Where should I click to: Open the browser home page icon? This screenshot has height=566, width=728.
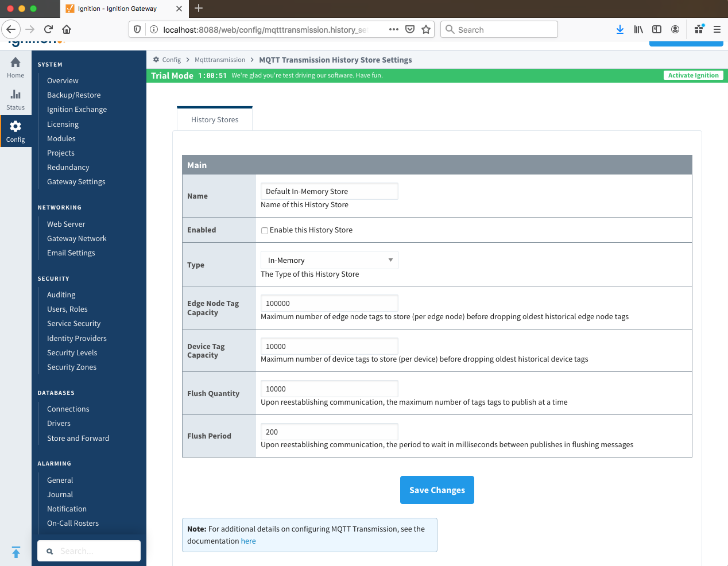click(67, 29)
